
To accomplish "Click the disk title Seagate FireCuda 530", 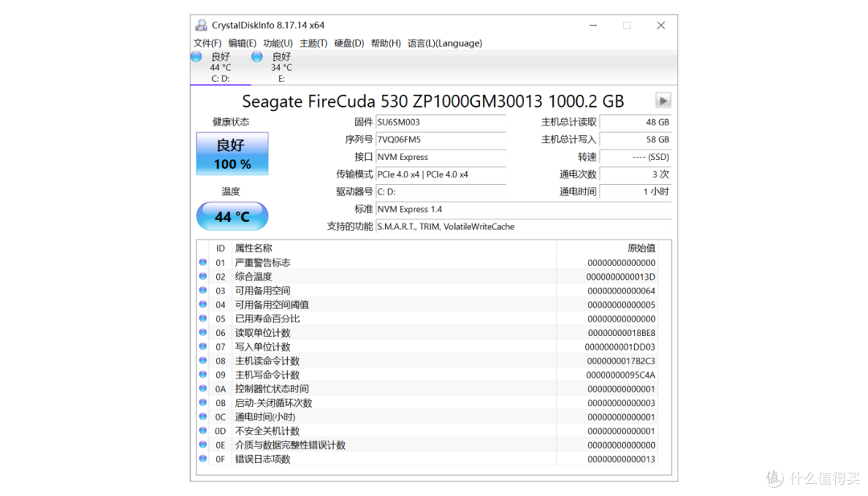I will (x=433, y=101).
